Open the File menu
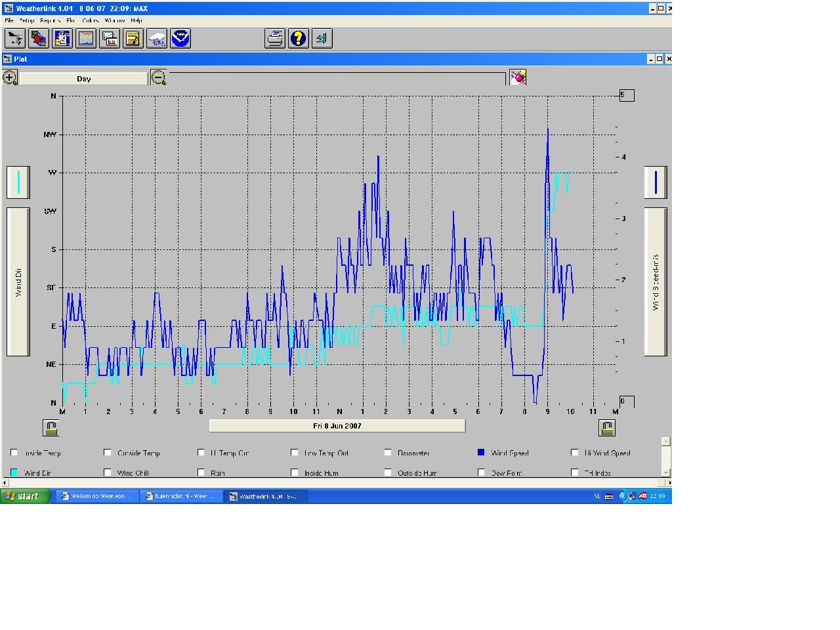The image size is (840, 630). (9, 20)
